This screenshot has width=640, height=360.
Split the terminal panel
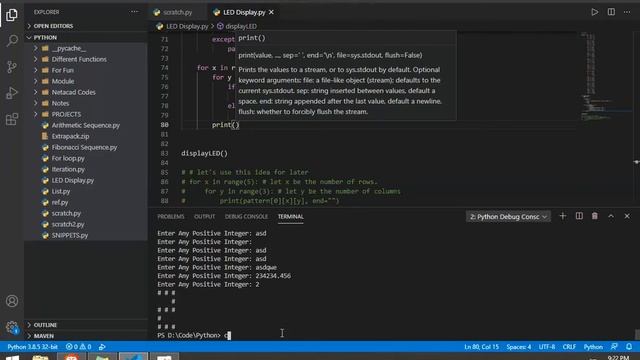[x=579, y=216]
